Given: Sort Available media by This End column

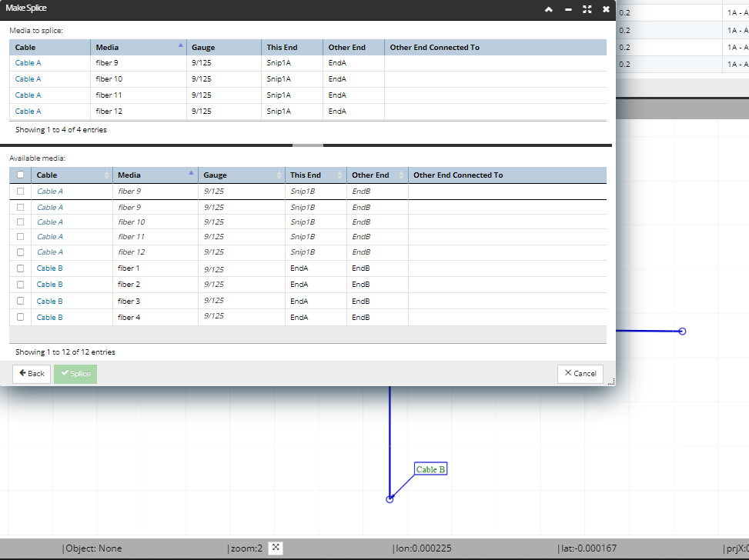Looking at the screenshot, I should (316, 175).
